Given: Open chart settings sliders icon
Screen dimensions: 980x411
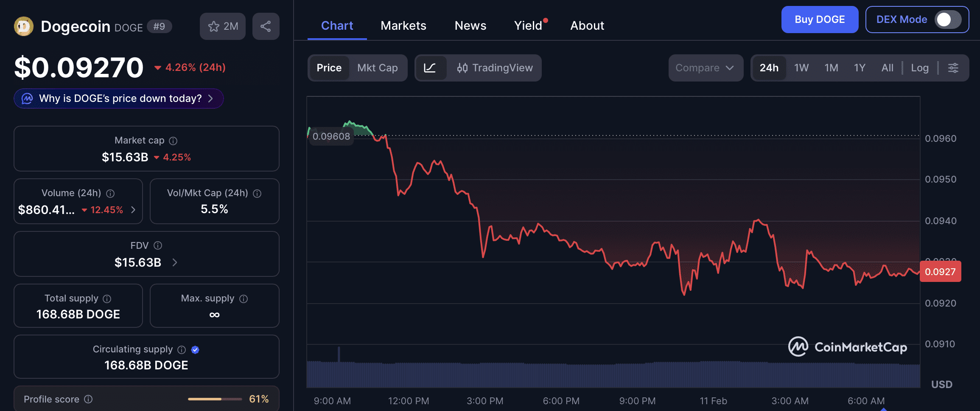Looking at the screenshot, I should click(x=953, y=68).
